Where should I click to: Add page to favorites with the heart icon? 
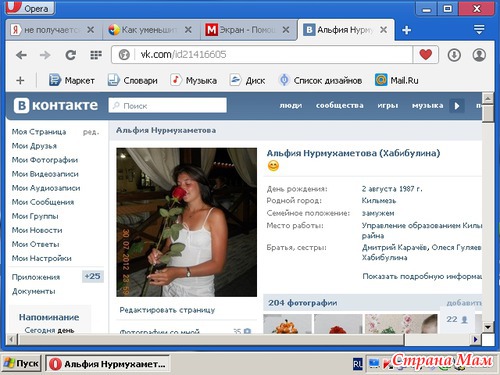tap(426, 54)
